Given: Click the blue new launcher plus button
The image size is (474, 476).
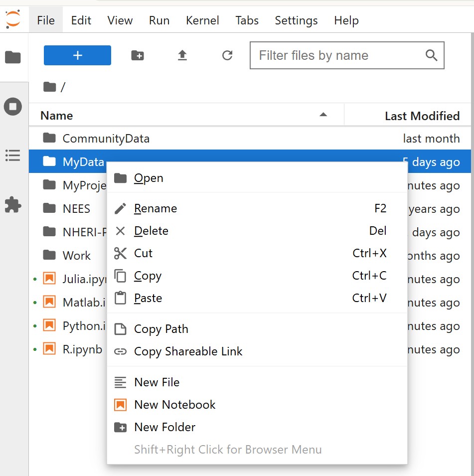Looking at the screenshot, I should coord(77,55).
